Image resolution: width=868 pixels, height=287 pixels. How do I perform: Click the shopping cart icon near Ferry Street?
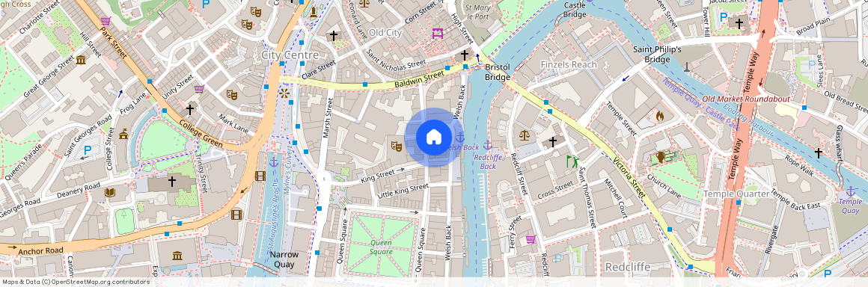pos(531,239)
